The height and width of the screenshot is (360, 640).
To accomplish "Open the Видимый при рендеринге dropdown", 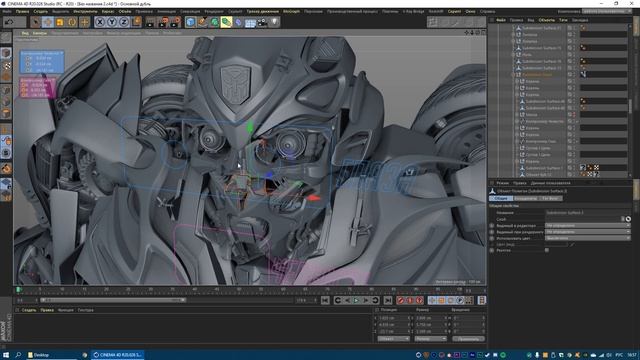I will coord(588,232).
